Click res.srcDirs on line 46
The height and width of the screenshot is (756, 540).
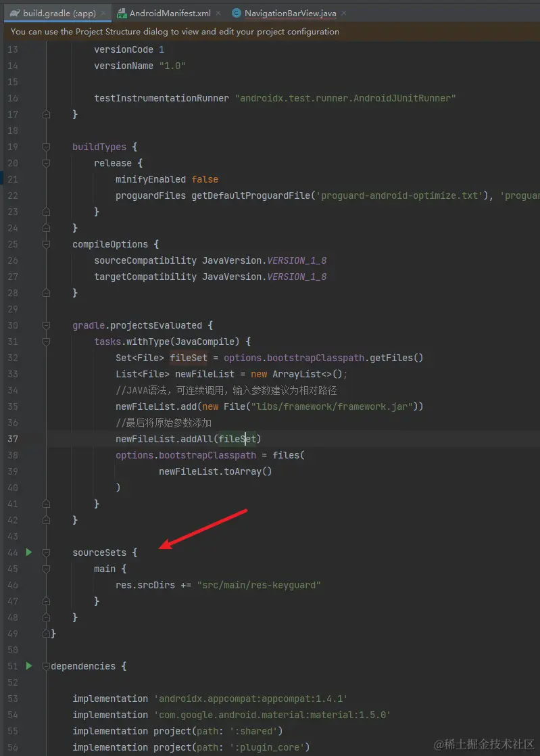(x=145, y=585)
